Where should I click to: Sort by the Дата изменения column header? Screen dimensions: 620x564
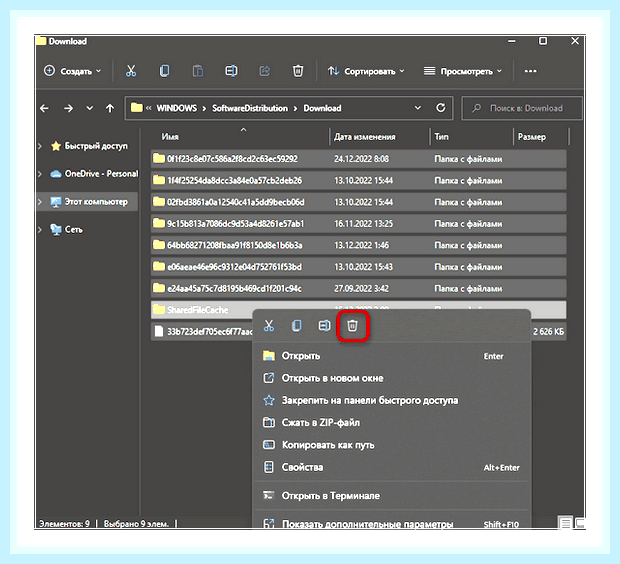click(365, 137)
